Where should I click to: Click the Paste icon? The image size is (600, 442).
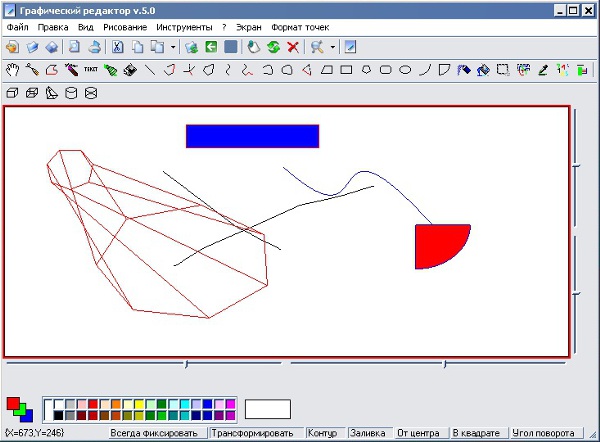pyautogui.click(x=157, y=47)
